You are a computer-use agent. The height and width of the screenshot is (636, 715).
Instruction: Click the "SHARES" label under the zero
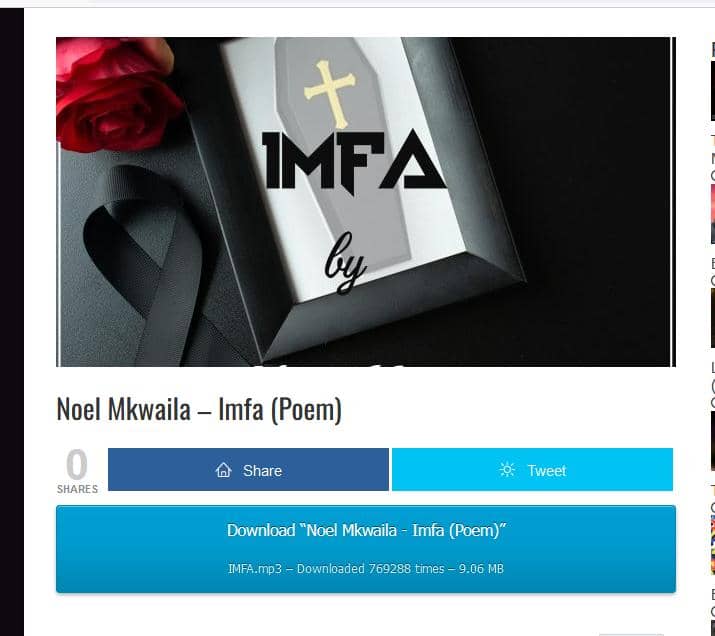77,489
